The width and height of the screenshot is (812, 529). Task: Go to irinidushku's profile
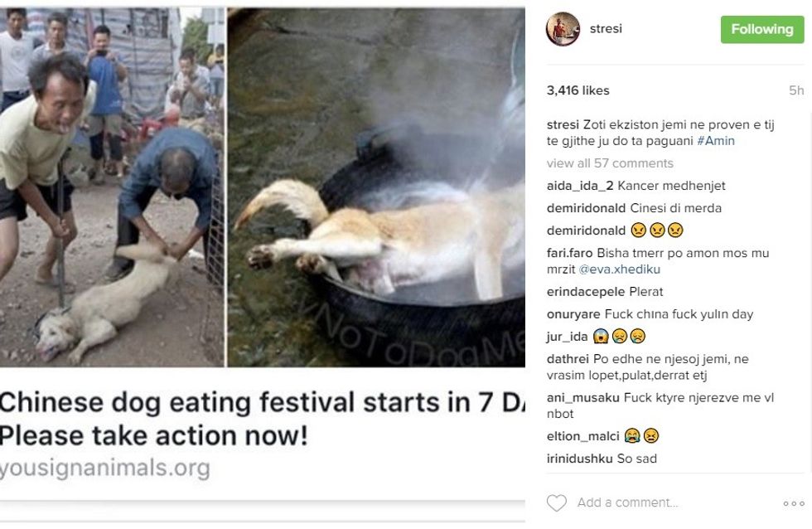pyautogui.click(x=580, y=458)
